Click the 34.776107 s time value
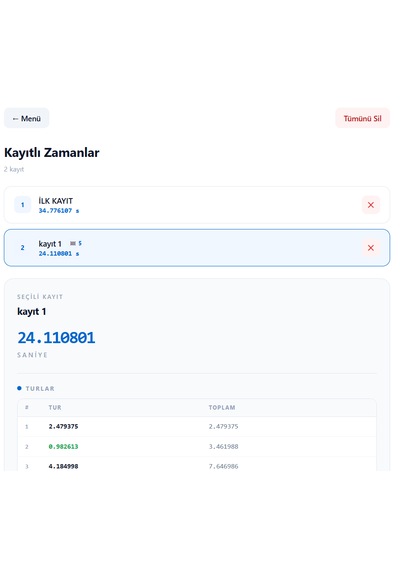The height and width of the screenshot is (570, 400). 59,211
